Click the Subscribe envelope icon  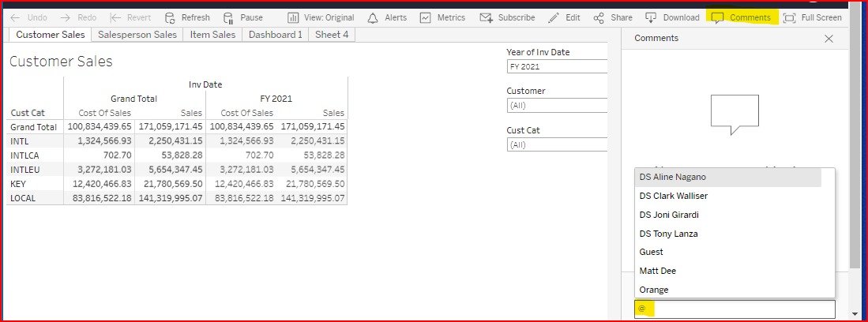click(x=487, y=17)
